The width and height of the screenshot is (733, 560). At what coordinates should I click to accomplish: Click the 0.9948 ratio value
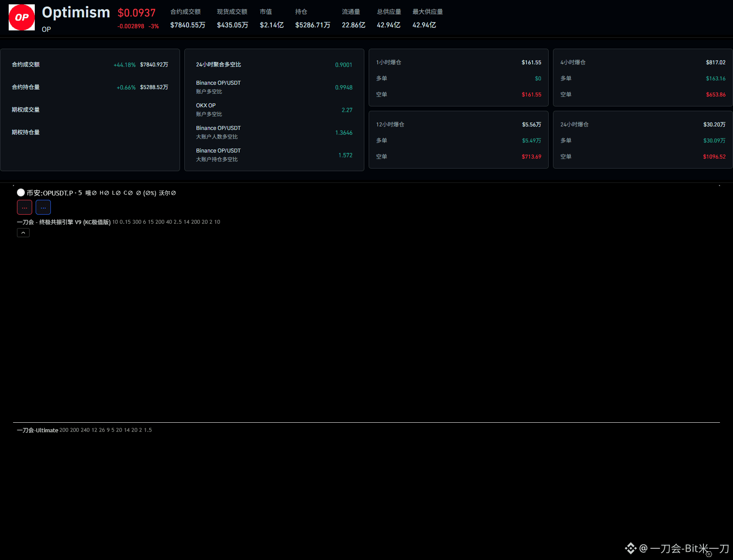(344, 87)
